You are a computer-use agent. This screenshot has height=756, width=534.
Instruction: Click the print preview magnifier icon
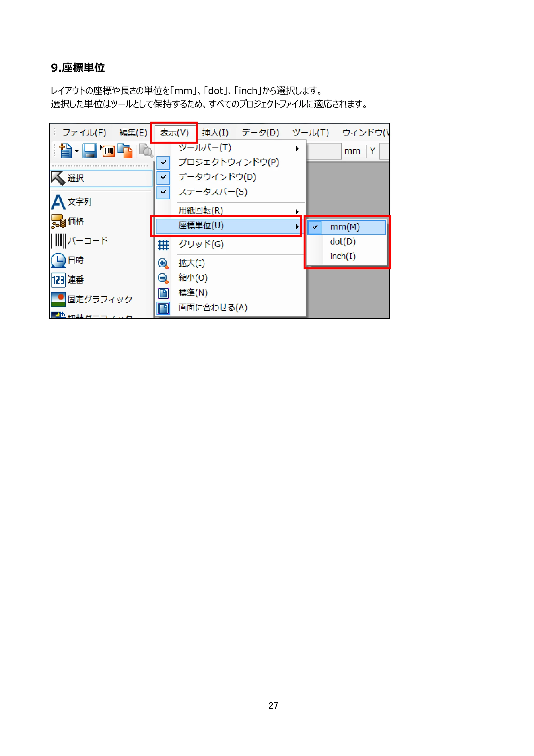(x=146, y=151)
